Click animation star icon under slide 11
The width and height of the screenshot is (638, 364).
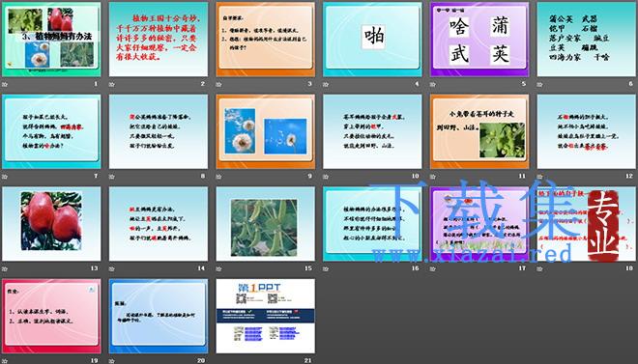coord(433,177)
